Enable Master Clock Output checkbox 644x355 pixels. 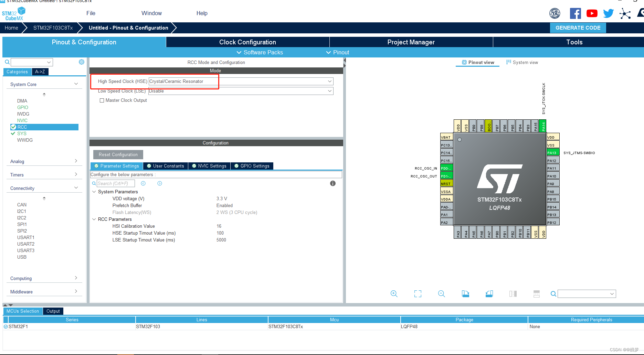click(102, 100)
